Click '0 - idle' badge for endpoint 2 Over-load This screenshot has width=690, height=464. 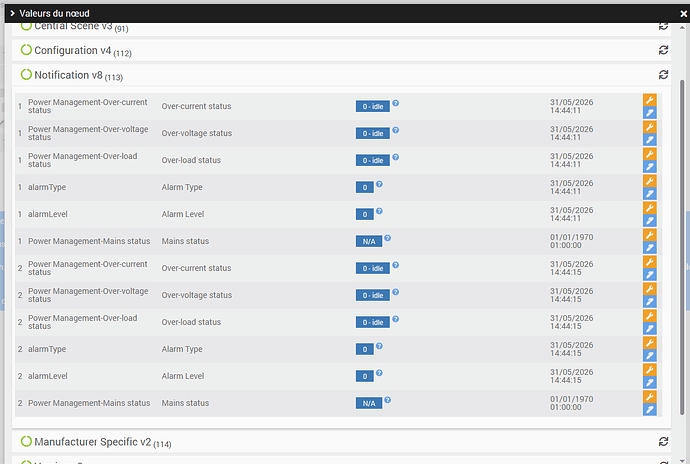click(373, 322)
